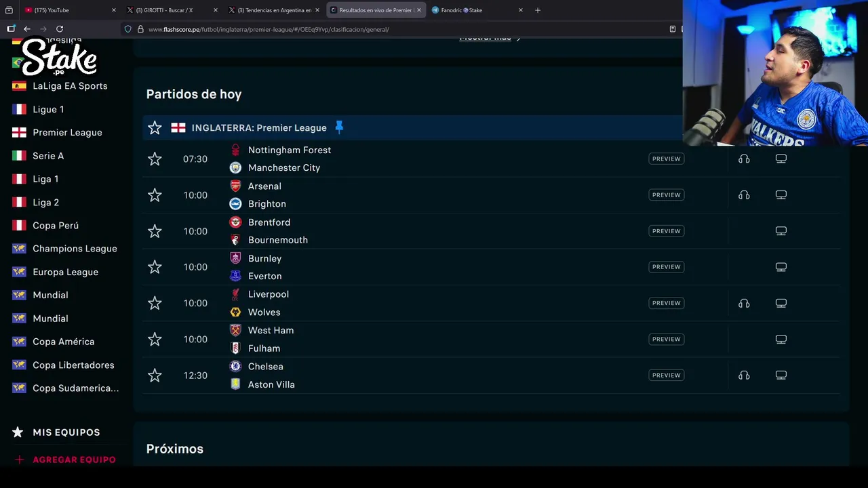Image resolution: width=868 pixels, height=488 pixels.
Task: Click the Arsenal team crest
Action: pyautogui.click(x=235, y=186)
